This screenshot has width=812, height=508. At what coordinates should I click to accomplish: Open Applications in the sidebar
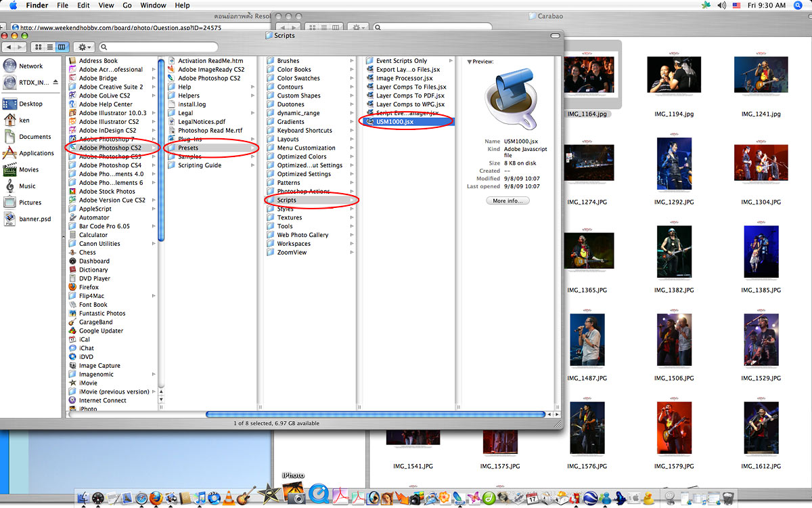(x=36, y=153)
